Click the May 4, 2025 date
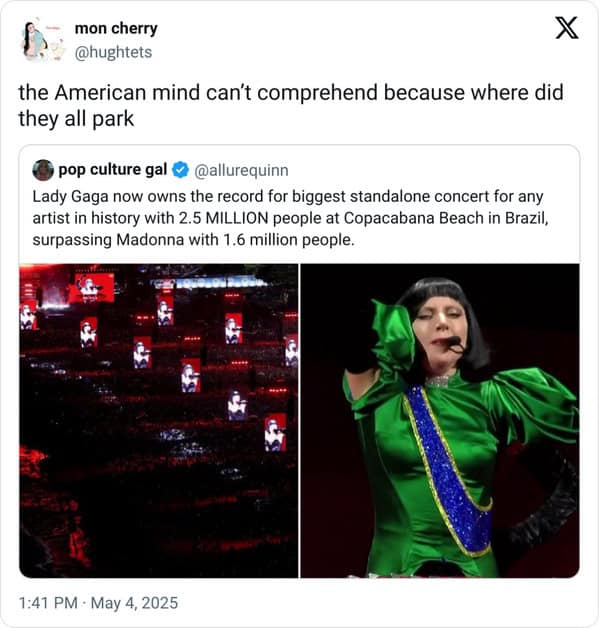The image size is (599, 628). [x=134, y=603]
